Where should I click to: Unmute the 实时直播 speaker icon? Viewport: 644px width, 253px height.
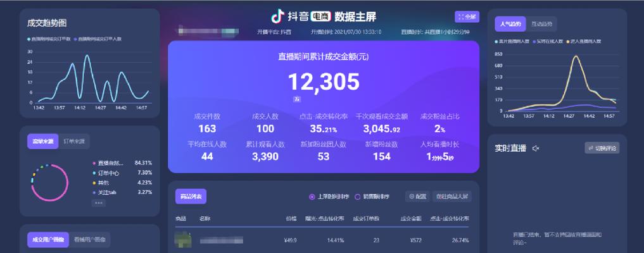[536, 149]
